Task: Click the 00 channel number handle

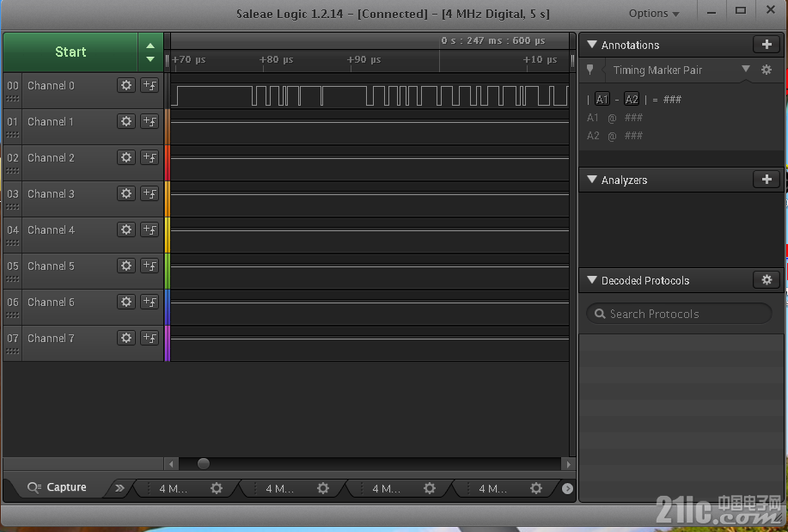Action: [13, 90]
